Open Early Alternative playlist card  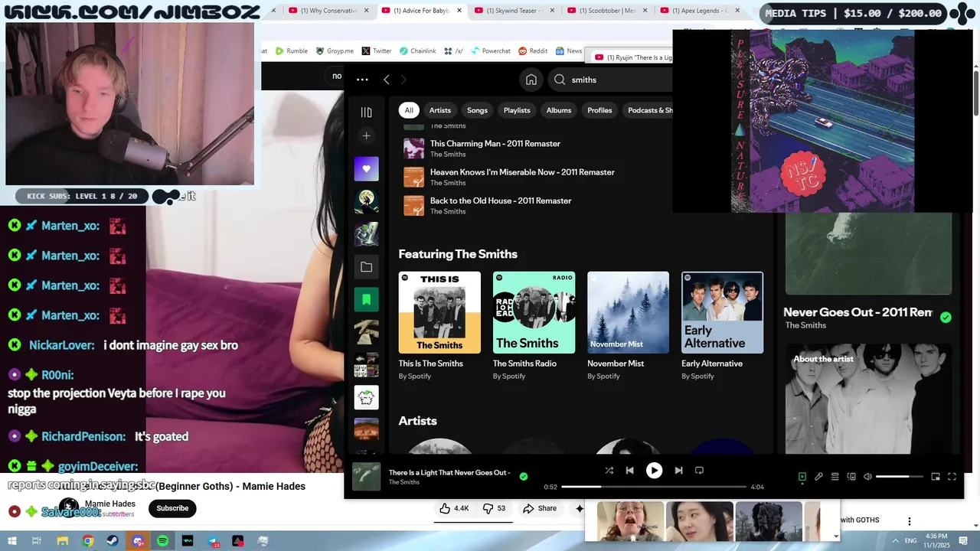722,325
